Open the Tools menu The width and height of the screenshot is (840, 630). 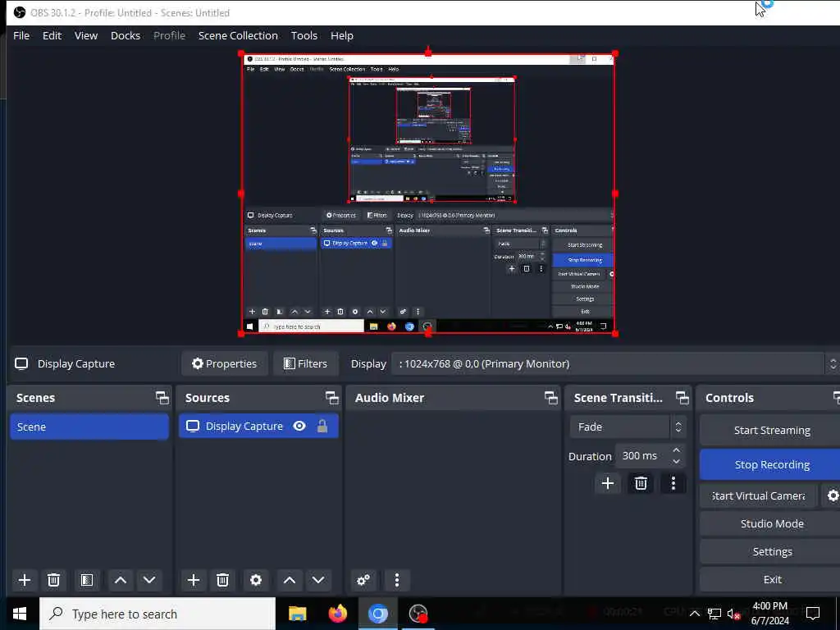(304, 35)
